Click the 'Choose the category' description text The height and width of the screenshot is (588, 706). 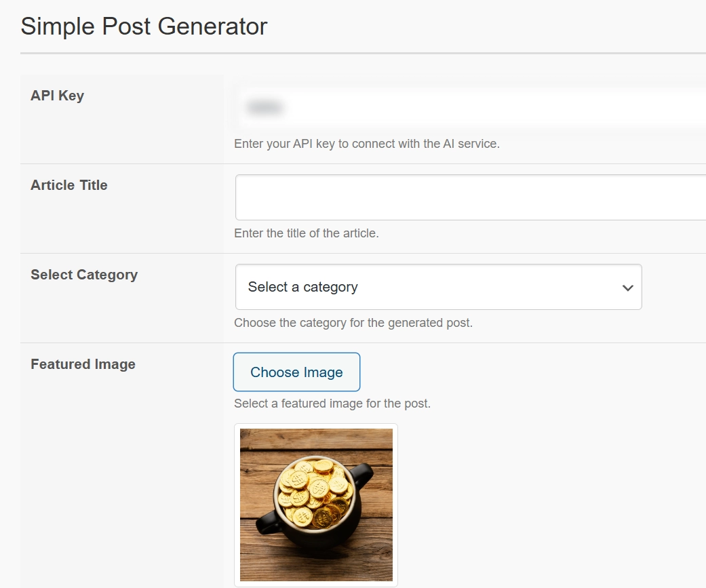(x=353, y=323)
